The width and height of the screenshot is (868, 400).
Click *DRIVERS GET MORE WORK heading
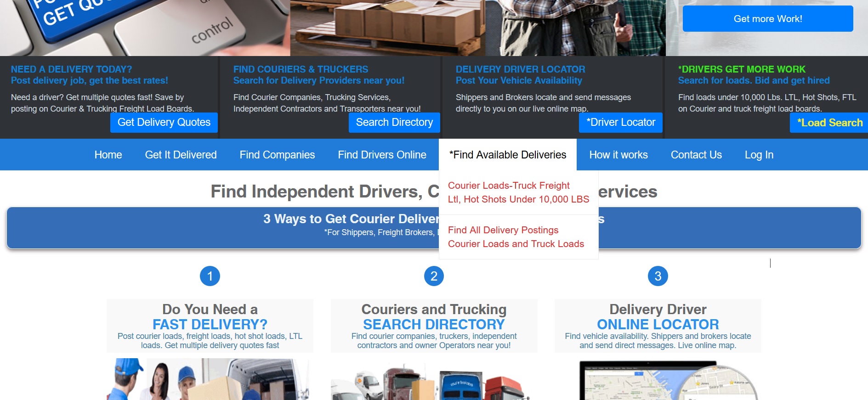(x=742, y=69)
